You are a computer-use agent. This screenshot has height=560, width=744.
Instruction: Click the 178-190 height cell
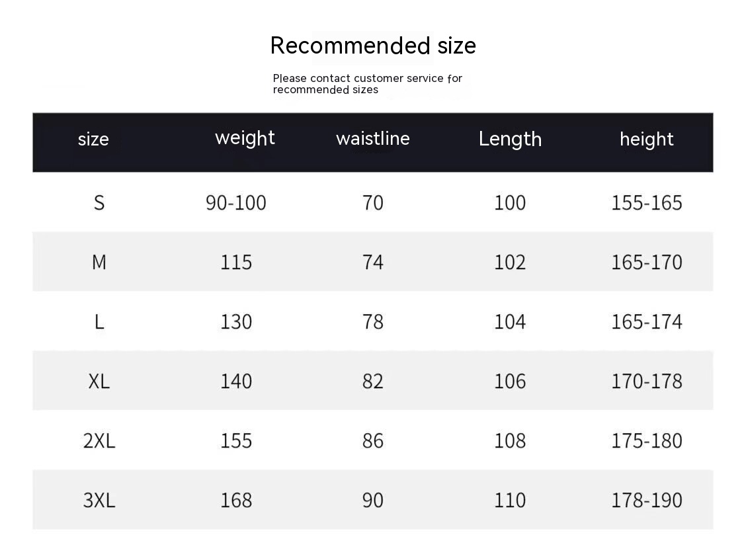tap(646, 500)
